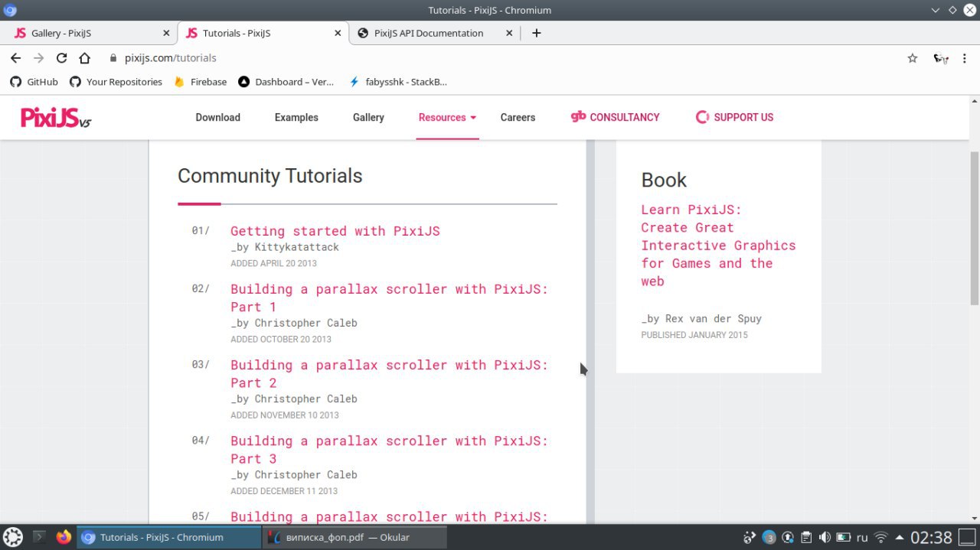Viewport: 980px width, 550px height.
Task: Open the parallax scroller Part 3 tutorial
Action: coord(389,449)
